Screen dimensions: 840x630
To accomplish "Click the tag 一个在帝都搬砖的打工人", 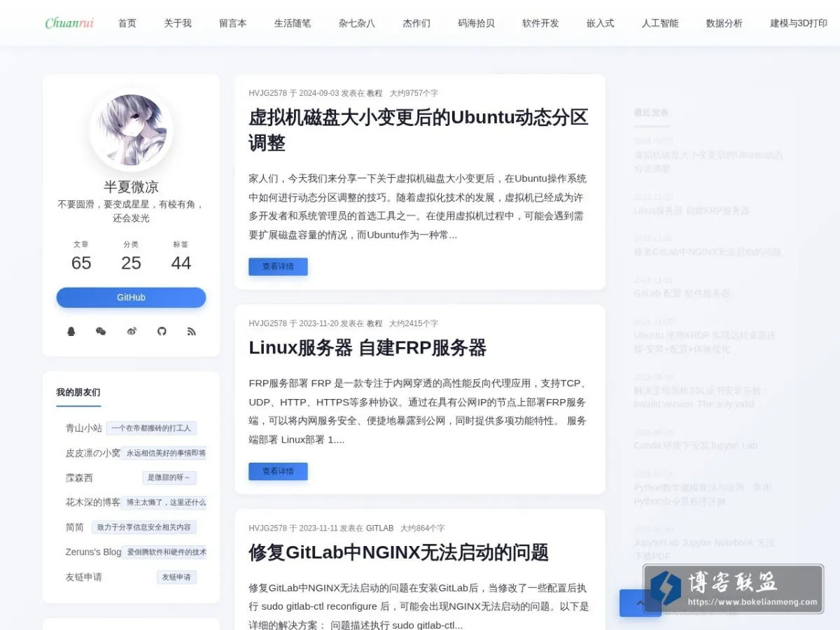I will (152, 428).
